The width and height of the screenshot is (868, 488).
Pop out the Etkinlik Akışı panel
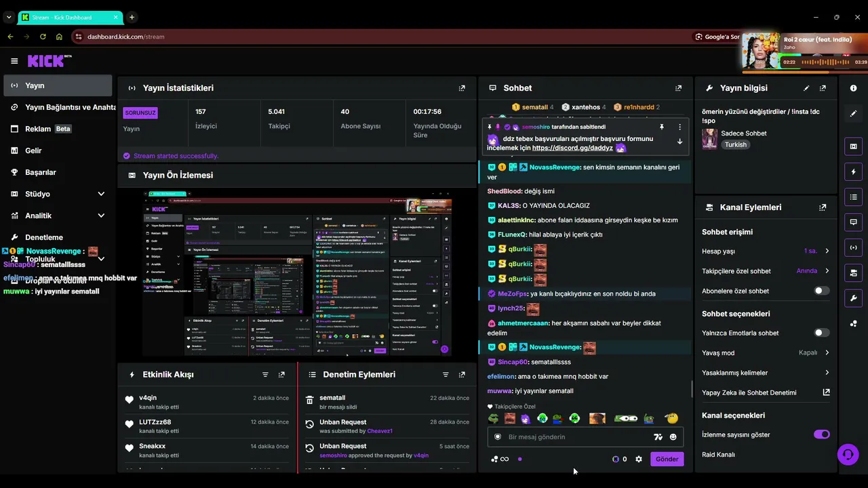pyautogui.click(x=281, y=374)
